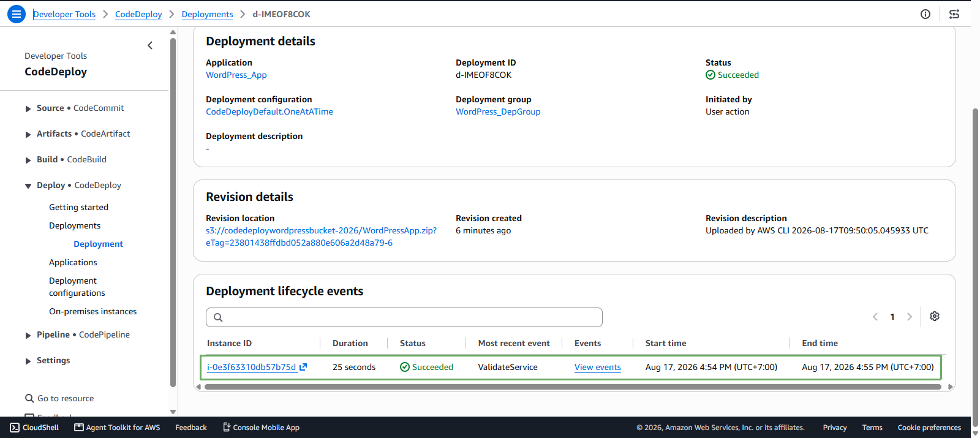The image size is (980, 438).
Task: Open Deployments in side navigation
Action: point(75,225)
